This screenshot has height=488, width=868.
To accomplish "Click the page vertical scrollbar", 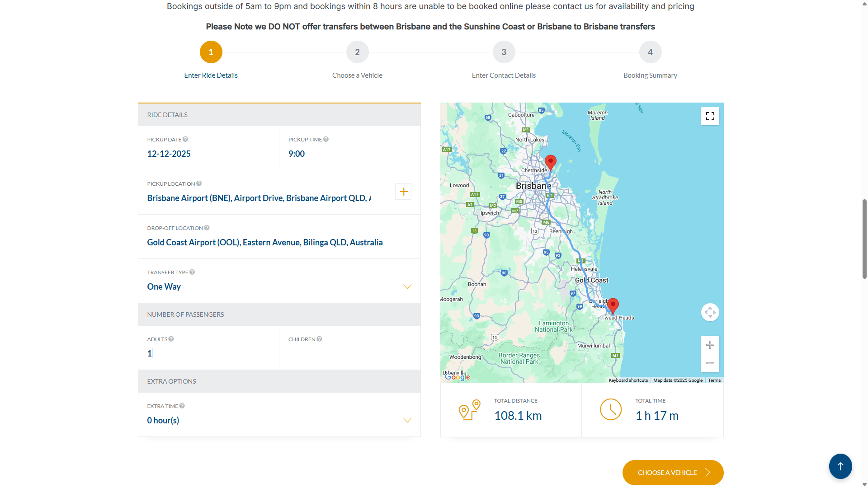I will click(864, 239).
